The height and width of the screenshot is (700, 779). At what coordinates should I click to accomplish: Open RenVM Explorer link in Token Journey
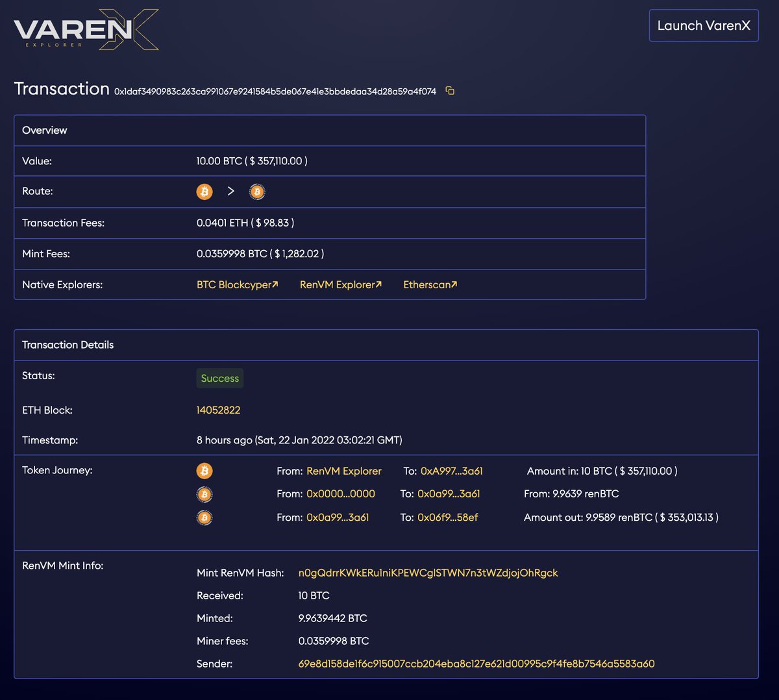point(344,471)
